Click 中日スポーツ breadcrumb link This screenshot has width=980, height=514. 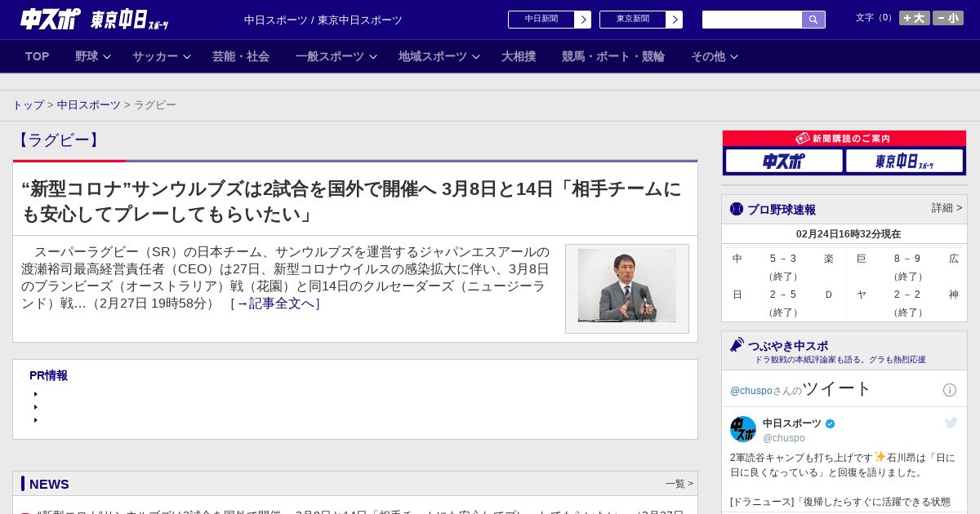[89, 105]
